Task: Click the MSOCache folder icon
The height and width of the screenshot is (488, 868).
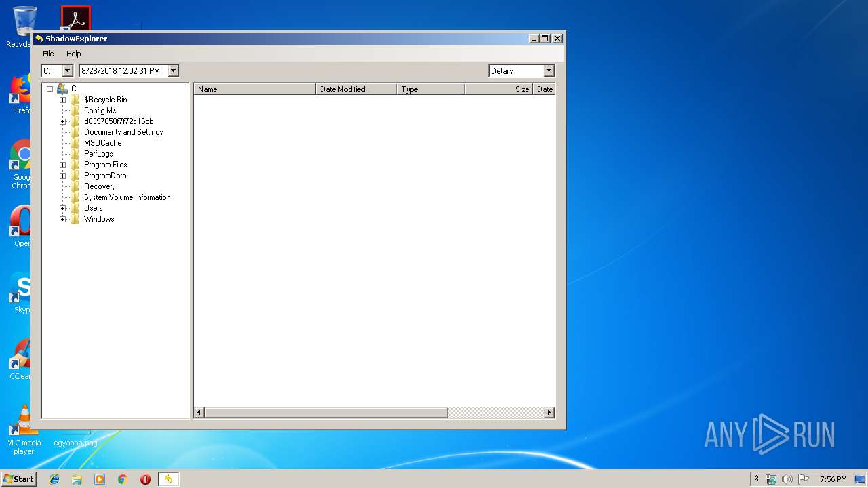Action: [x=75, y=143]
